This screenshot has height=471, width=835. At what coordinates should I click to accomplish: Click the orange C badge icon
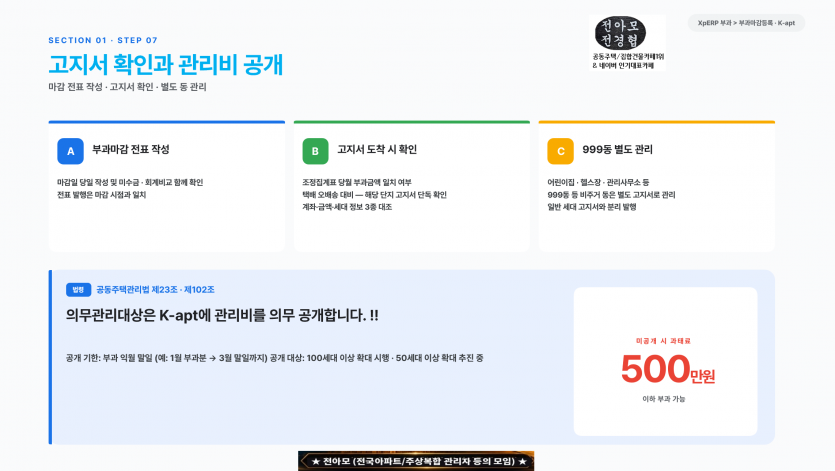[560, 151]
